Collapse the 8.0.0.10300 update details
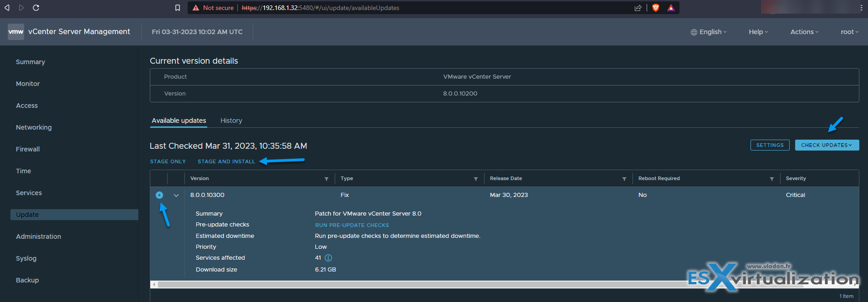This screenshot has width=868, height=302. pos(176,195)
